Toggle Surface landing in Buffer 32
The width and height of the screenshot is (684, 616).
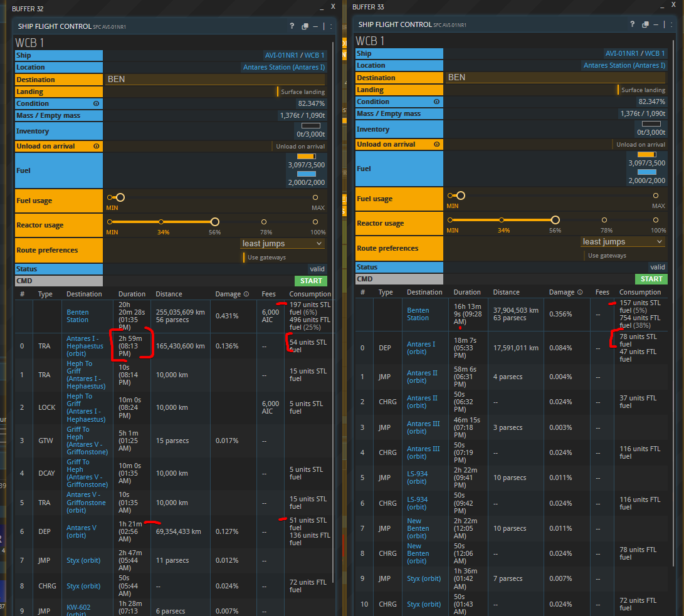point(278,91)
